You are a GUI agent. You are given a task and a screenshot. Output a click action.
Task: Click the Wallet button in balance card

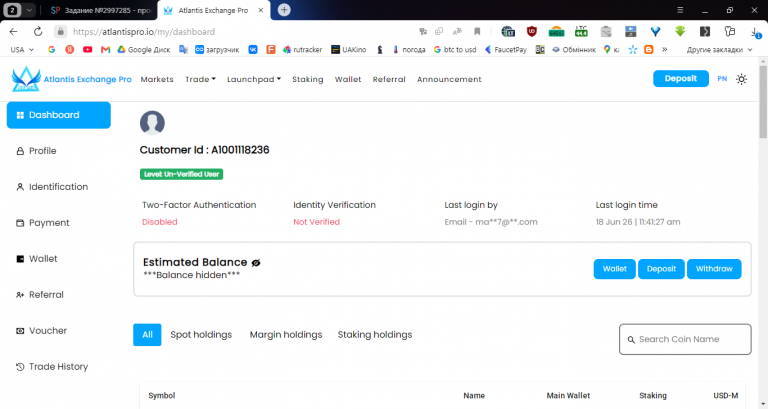[x=615, y=269]
